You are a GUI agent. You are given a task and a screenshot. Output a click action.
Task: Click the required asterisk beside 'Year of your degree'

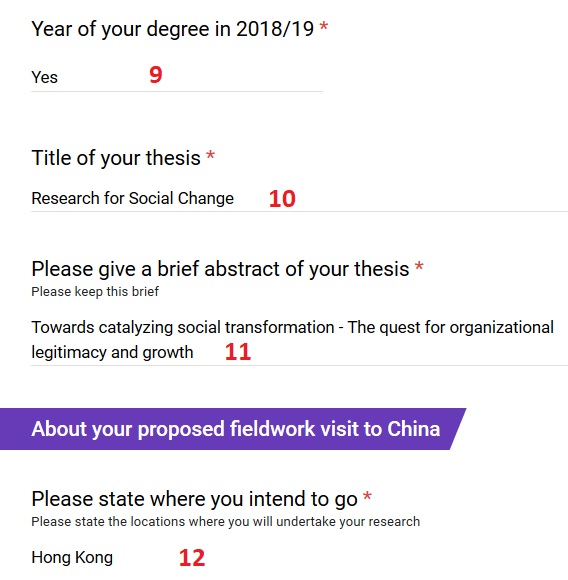coord(324,27)
